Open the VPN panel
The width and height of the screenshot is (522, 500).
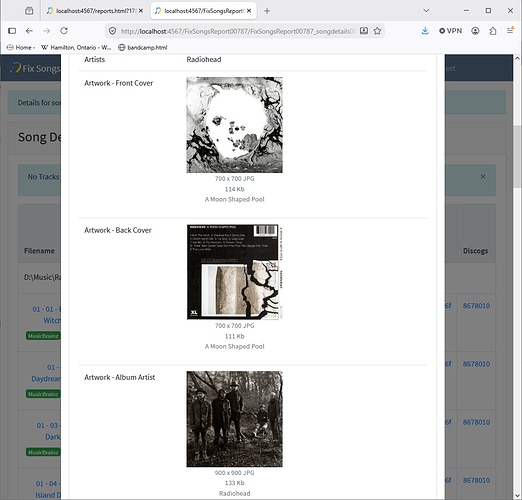coord(450,31)
